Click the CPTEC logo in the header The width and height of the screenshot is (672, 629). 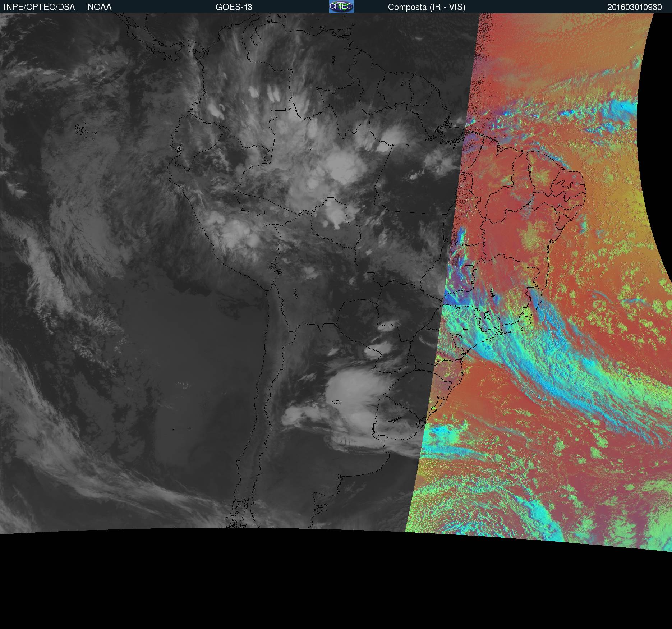[x=341, y=6]
